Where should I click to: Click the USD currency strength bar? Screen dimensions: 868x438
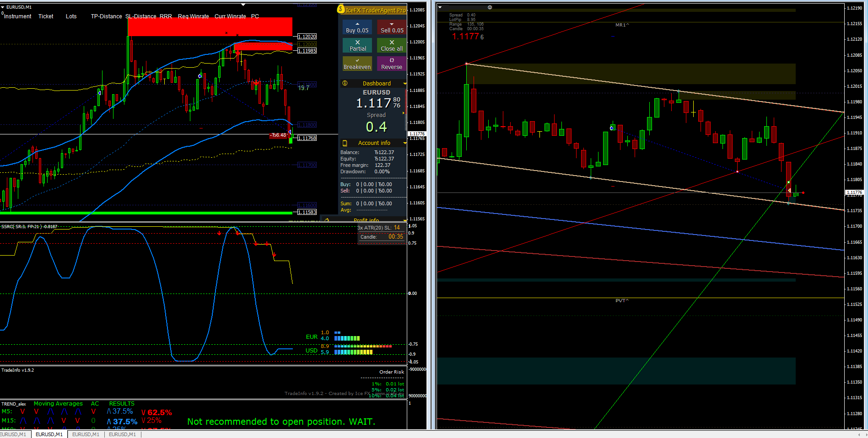click(354, 352)
